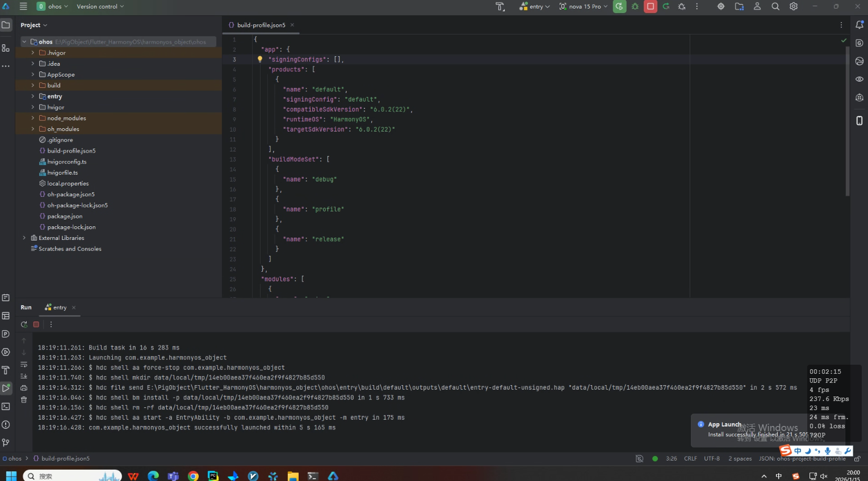Expand the node_modules folder

33,118
